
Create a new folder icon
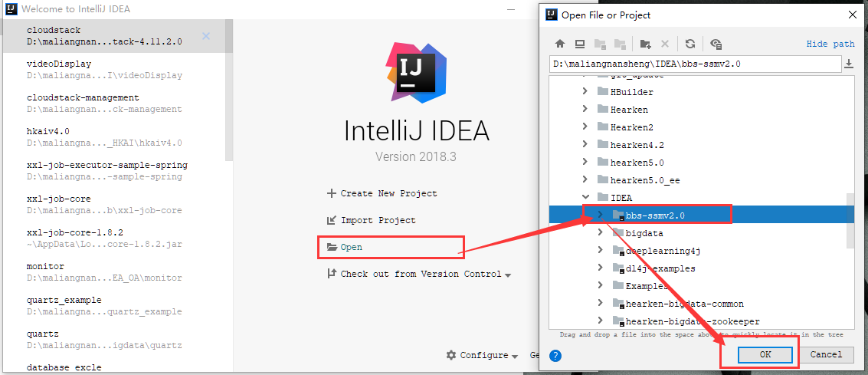(x=646, y=44)
